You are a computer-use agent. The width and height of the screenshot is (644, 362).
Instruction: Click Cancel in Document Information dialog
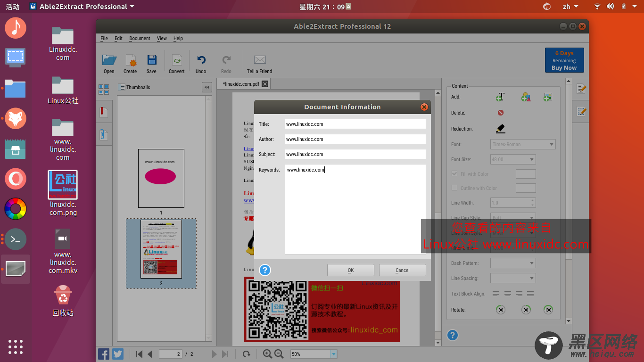pos(403,270)
